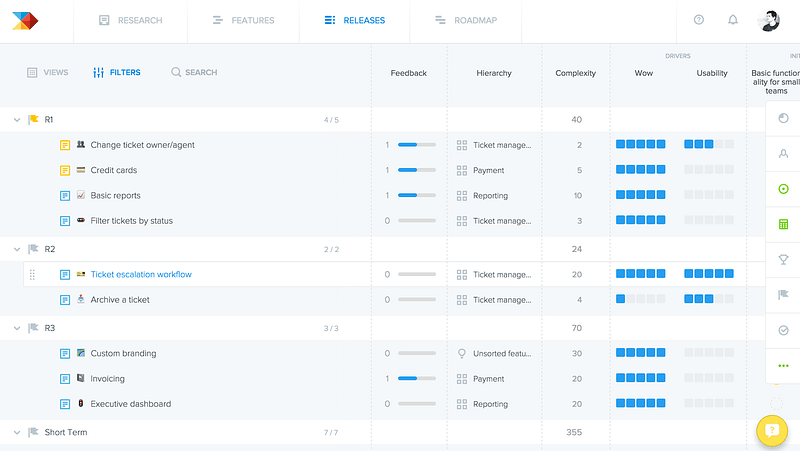
Task: Click the Feedback column header
Action: [x=409, y=73]
